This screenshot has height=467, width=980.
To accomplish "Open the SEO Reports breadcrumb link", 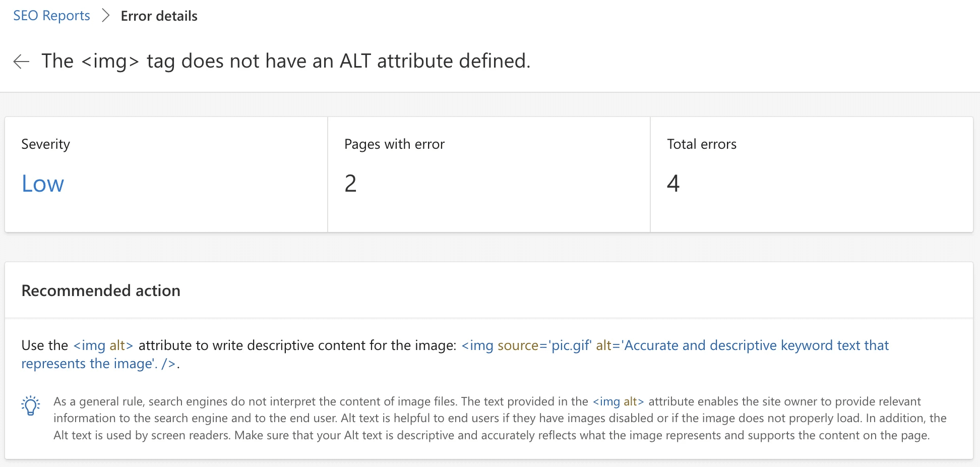I will [51, 16].
